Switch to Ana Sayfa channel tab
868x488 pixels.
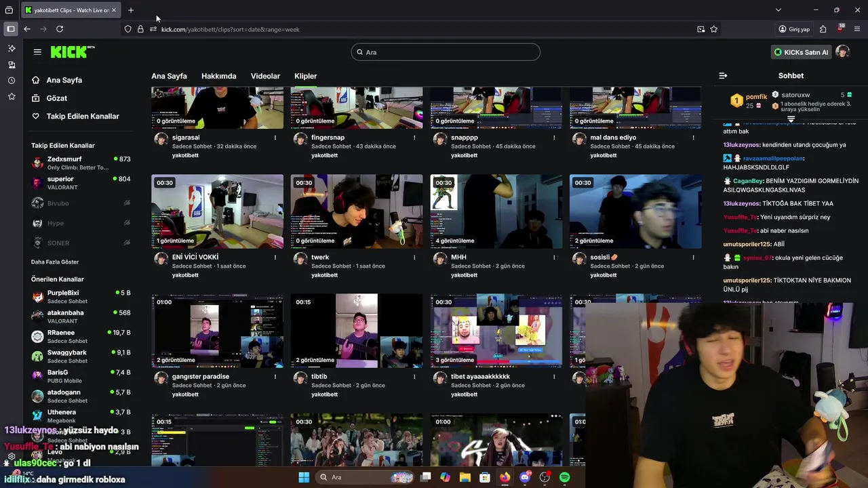(169, 76)
